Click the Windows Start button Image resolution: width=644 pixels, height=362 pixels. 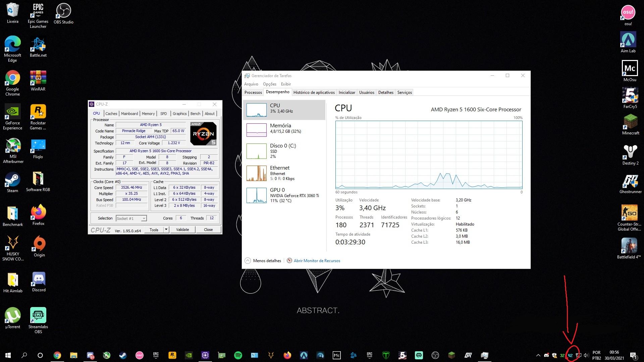[8, 355]
